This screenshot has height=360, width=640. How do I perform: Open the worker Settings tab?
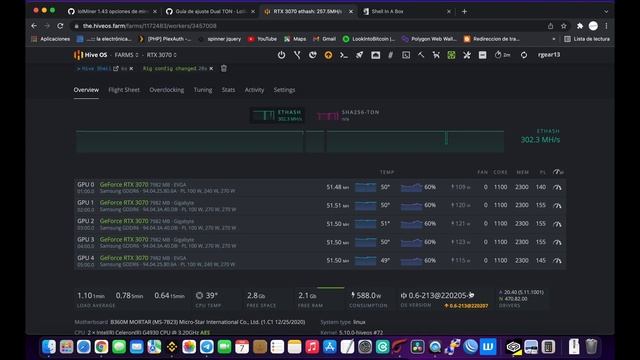pos(284,90)
